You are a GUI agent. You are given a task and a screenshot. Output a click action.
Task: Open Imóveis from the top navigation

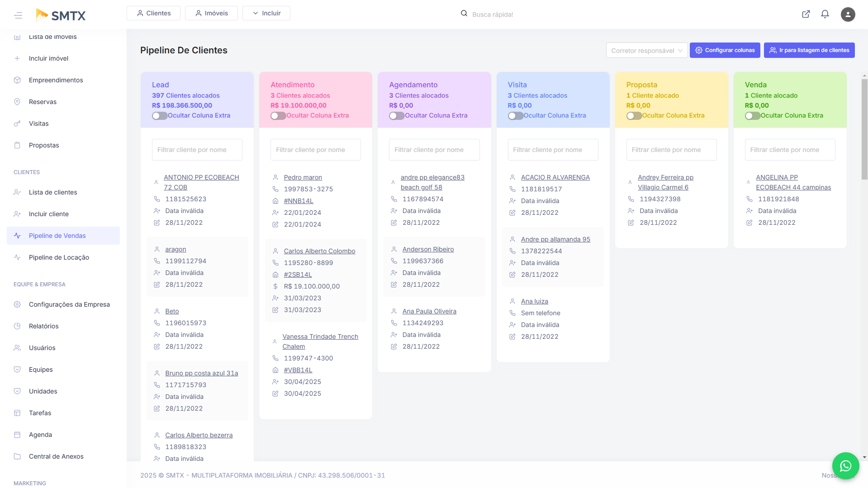pos(211,13)
